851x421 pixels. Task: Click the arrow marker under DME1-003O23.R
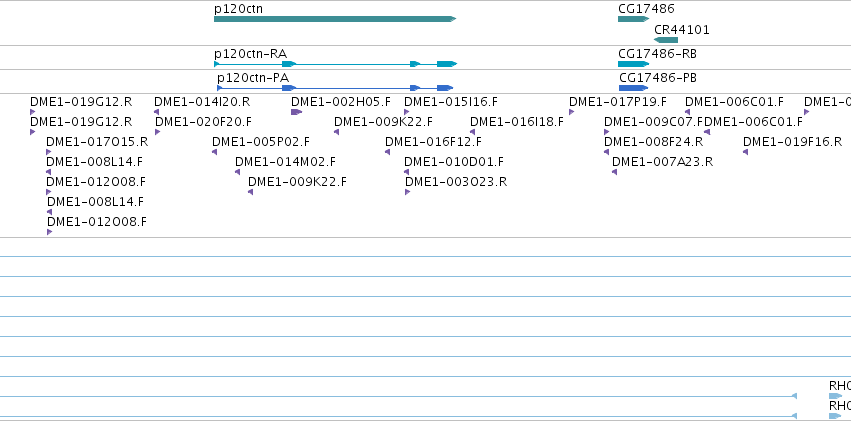pos(408,192)
